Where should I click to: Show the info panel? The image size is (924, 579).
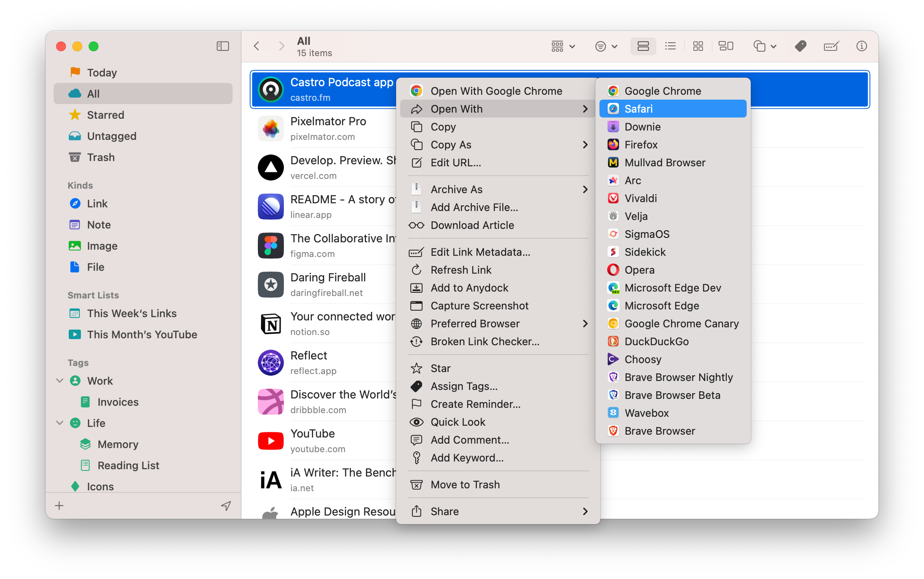click(862, 46)
